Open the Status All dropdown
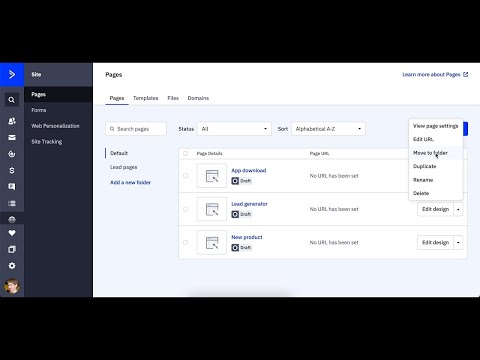 [x=234, y=129]
